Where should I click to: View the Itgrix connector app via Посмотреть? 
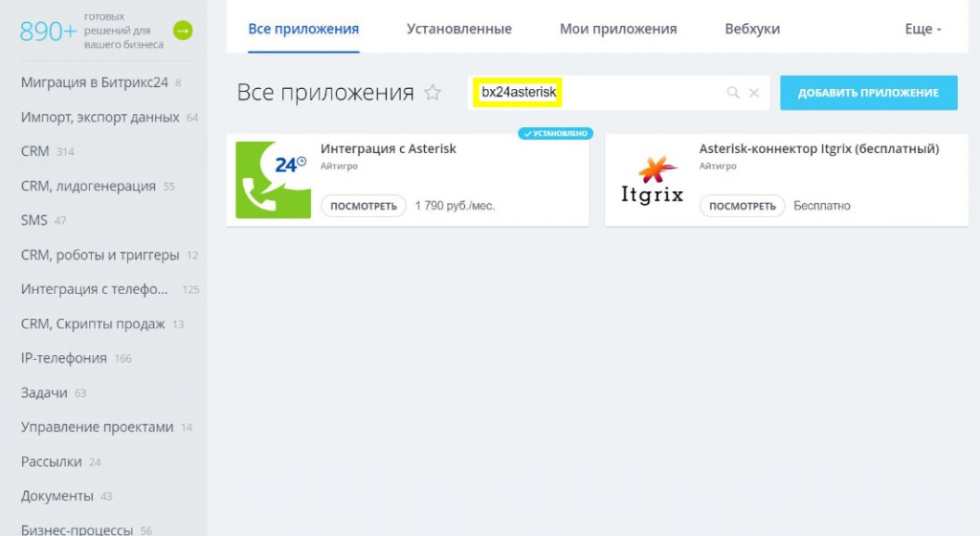[x=742, y=206]
